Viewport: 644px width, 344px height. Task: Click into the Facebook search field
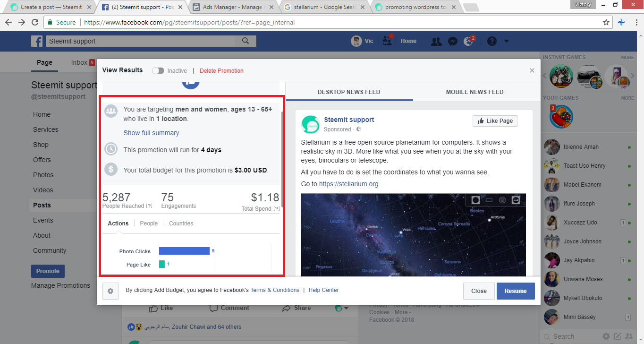[x=140, y=41]
